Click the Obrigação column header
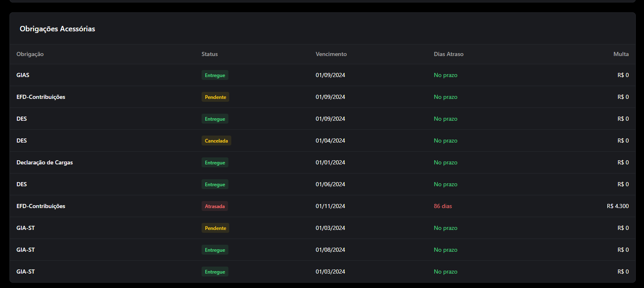Image resolution: width=644 pixels, height=288 pixels. [30, 54]
